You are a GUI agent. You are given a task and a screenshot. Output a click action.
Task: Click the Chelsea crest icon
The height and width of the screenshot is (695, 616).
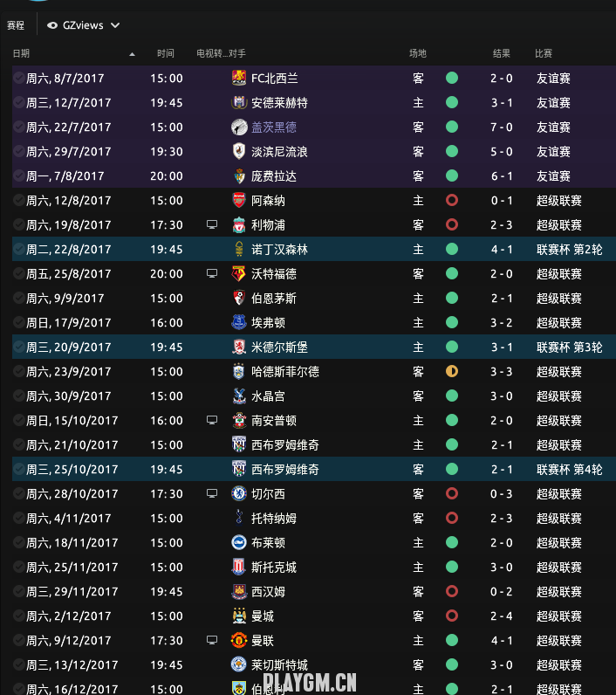pyautogui.click(x=239, y=494)
